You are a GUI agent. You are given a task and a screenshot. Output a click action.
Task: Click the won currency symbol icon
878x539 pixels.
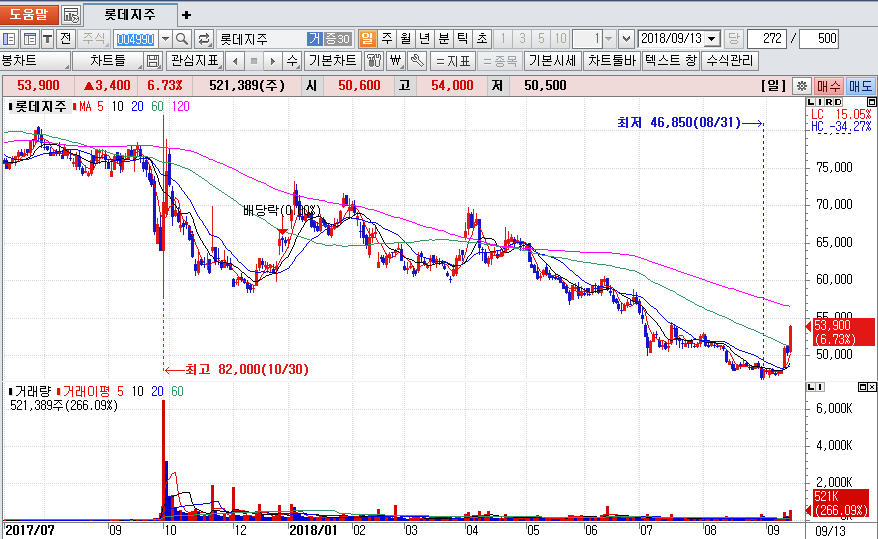(395, 61)
